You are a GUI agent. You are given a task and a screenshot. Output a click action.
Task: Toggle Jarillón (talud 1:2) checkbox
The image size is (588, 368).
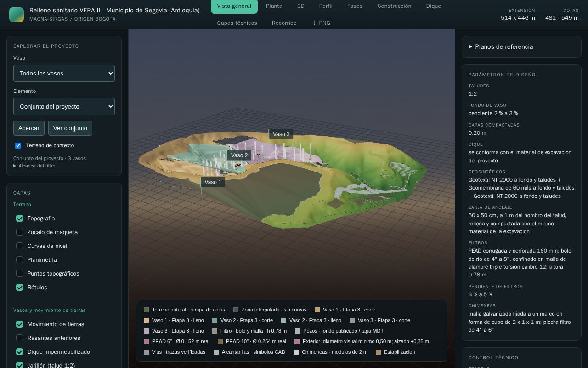tap(20, 366)
